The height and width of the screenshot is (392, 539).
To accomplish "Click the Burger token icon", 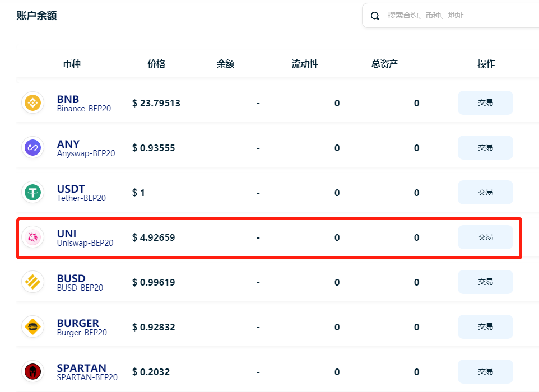I will point(32,327).
